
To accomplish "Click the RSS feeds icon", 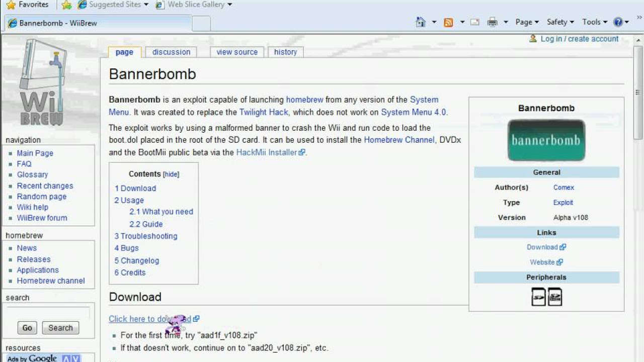I will point(448,22).
